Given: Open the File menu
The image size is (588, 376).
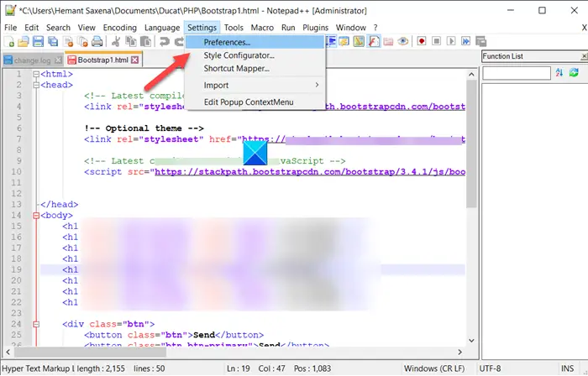Looking at the screenshot, I should click(x=10, y=28).
